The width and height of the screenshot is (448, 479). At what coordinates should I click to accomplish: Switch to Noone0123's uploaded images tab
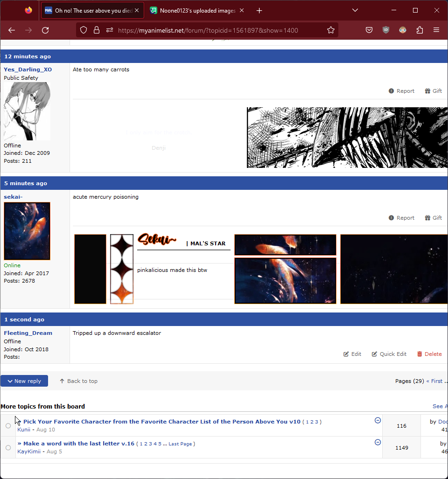click(197, 10)
